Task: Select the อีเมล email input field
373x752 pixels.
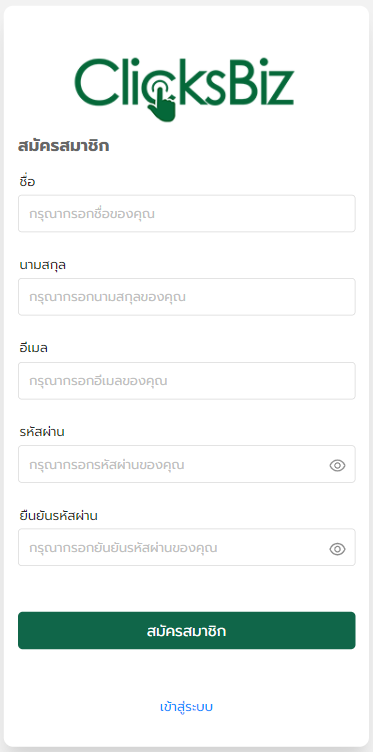Action: 186,381
